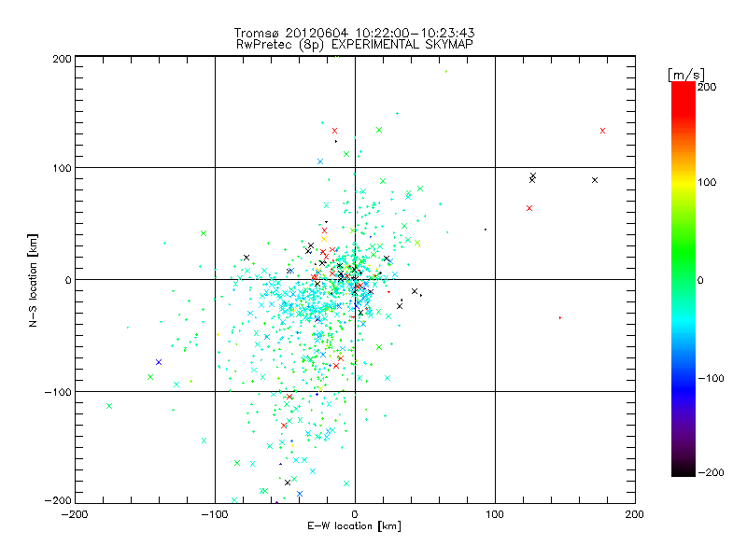Click the red X marker at far upper right
Image resolution: width=747 pixels, height=560 pixels.
pyautogui.click(x=602, y=131)
